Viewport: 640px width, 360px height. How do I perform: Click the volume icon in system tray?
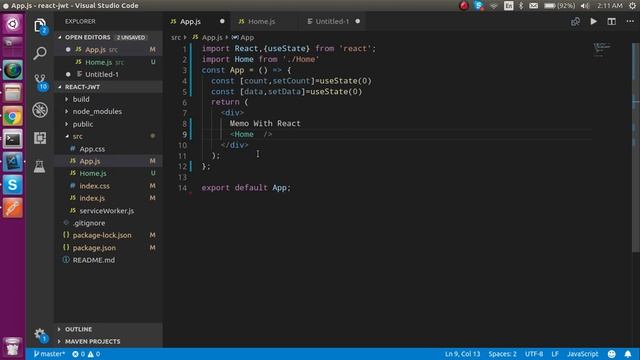pos(584,6)
